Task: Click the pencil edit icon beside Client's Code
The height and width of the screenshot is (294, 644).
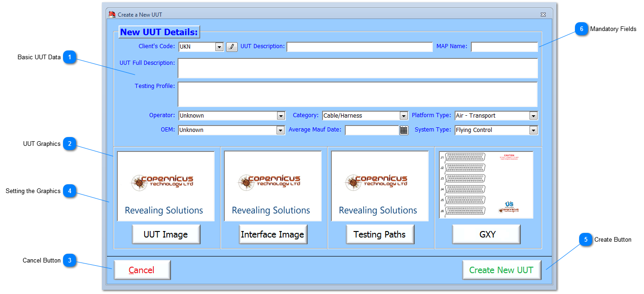Action: (x=232, y=47)
